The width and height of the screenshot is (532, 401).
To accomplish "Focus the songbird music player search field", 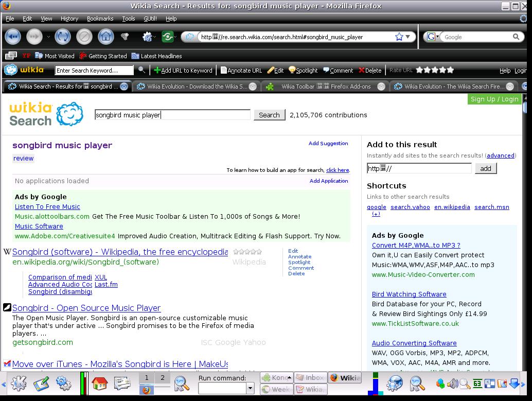I will pos(172,115).
